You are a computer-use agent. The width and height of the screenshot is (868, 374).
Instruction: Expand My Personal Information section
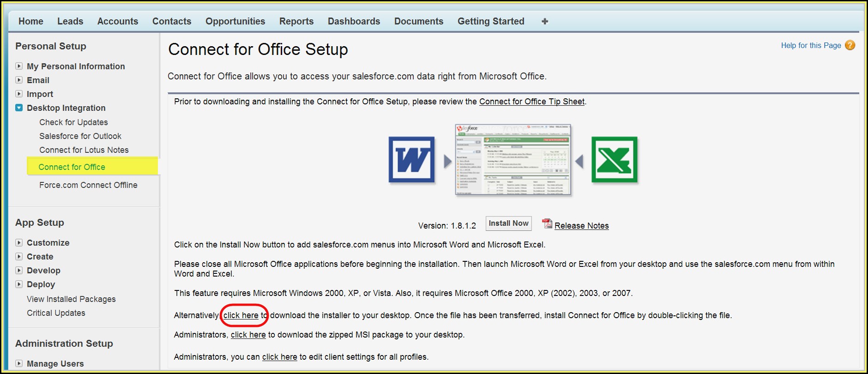(x=19, y=66)
